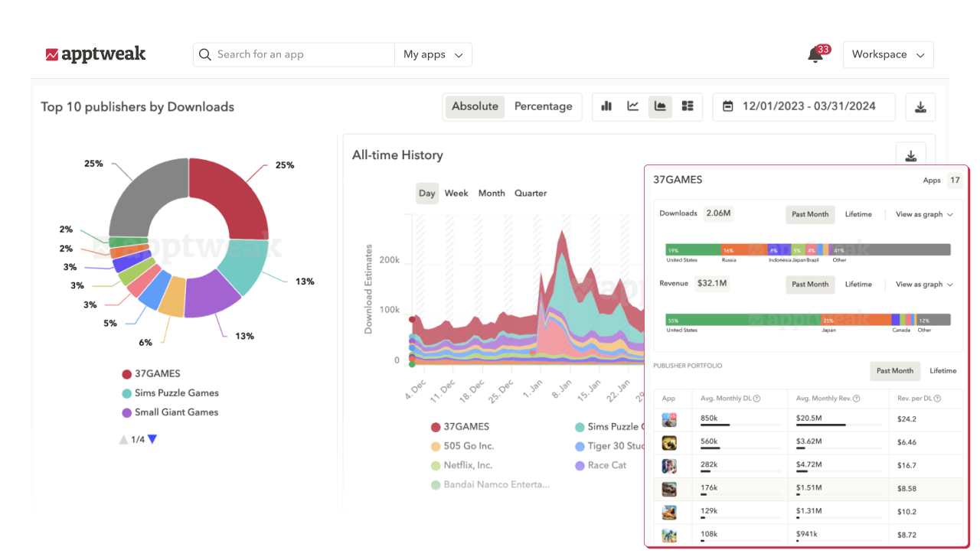Open the app icon in the 850k row
Viewport: 980px width, 560px height.
point(669,419)
